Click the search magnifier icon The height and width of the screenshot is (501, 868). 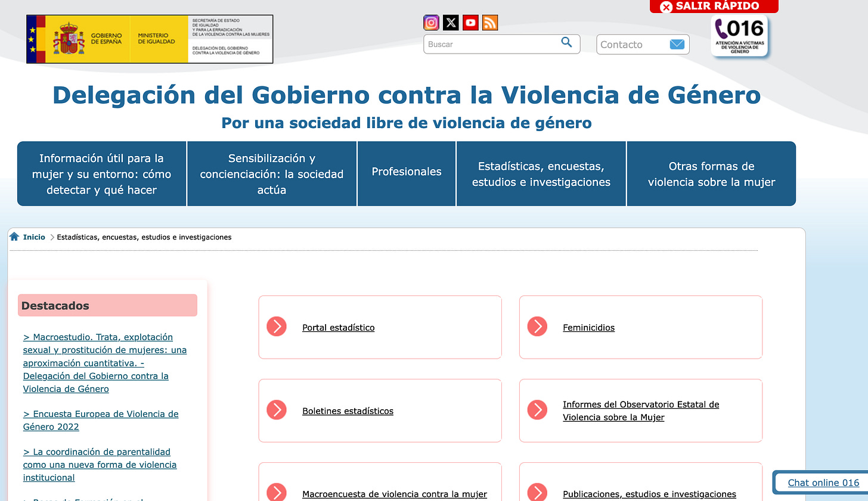point(566,42)
